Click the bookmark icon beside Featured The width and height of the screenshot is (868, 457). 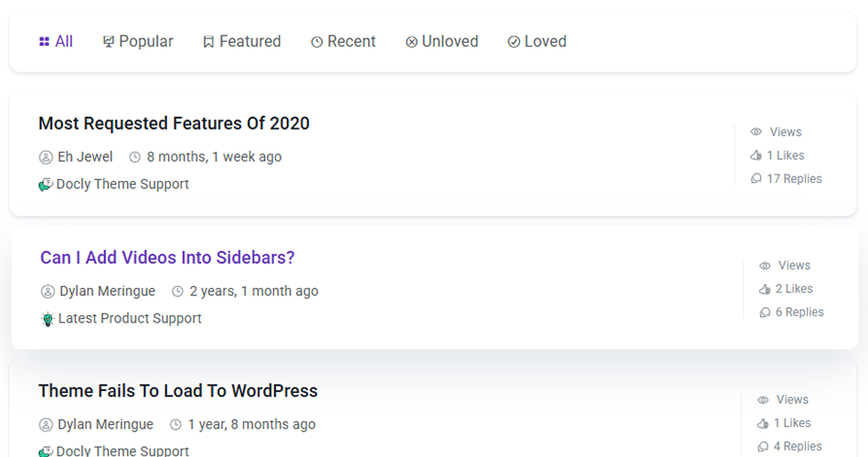click(x=208, y=41)
